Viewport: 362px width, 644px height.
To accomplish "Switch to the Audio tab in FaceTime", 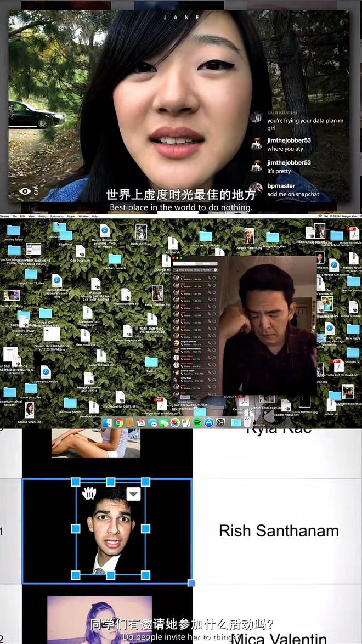I will [x=206, y=264].
